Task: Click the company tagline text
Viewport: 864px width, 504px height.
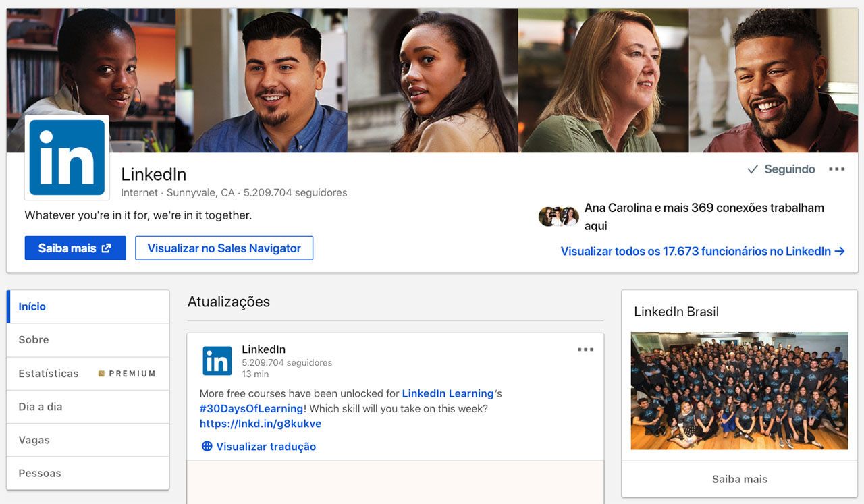Action: (x=138, y=215)
